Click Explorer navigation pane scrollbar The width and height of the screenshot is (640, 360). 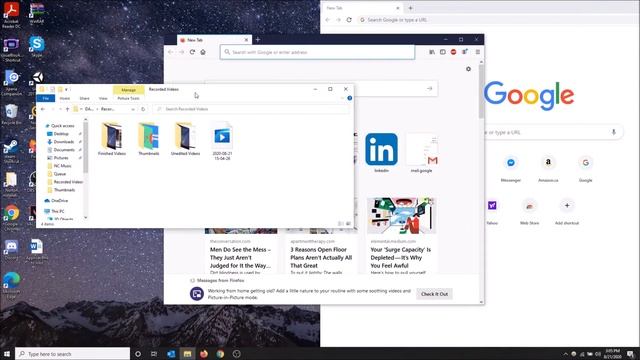(85, 148)
